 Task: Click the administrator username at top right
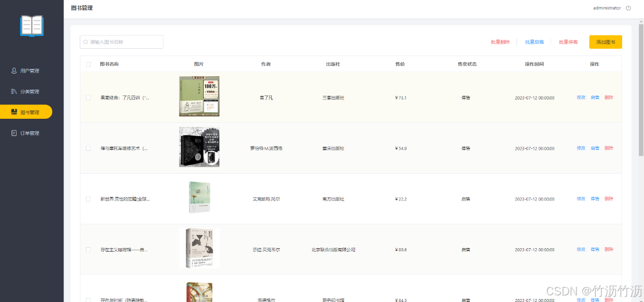point(607,8)
